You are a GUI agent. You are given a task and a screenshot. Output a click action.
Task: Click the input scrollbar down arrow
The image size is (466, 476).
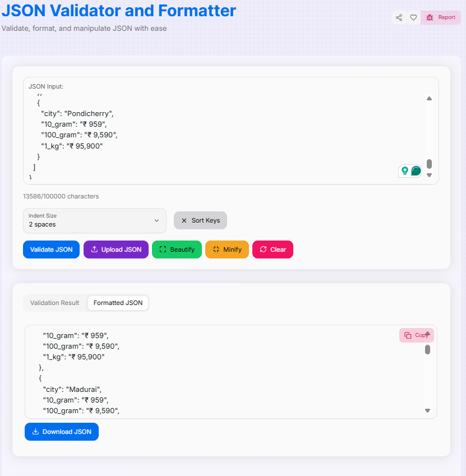(429, 175)
